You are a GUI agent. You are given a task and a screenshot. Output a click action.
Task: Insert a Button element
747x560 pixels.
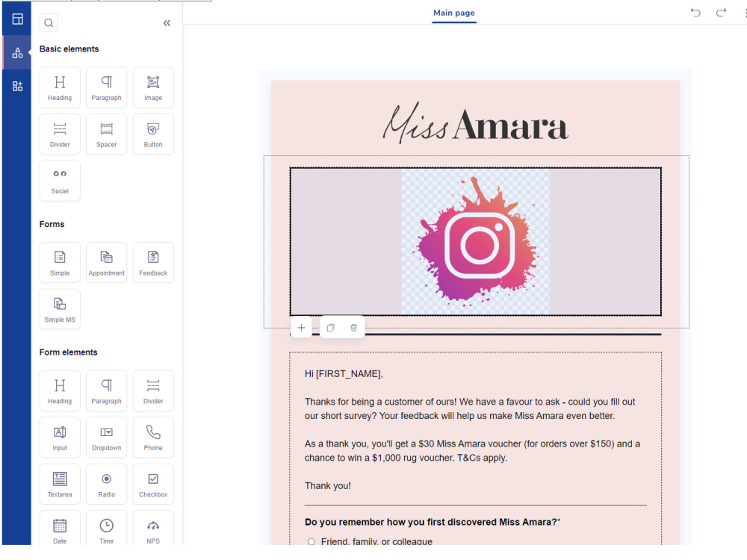coord(153,134)
